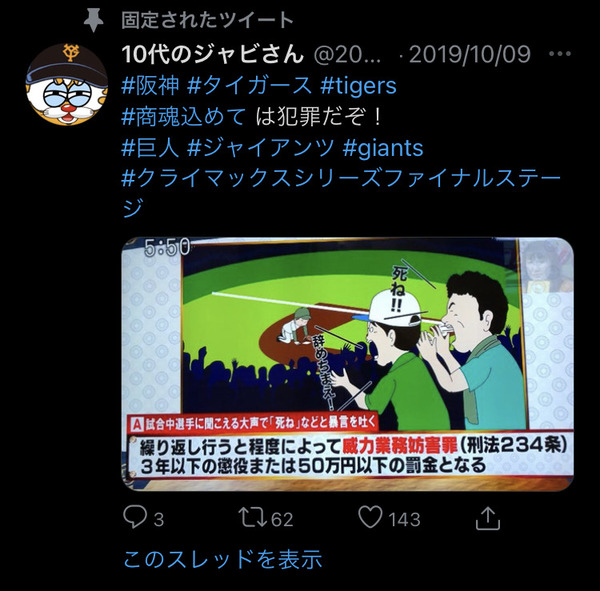Viewport: 600px width, 591px height.
Task: Open the reply icon with 3 replies
Action: (x=135, y=517)
